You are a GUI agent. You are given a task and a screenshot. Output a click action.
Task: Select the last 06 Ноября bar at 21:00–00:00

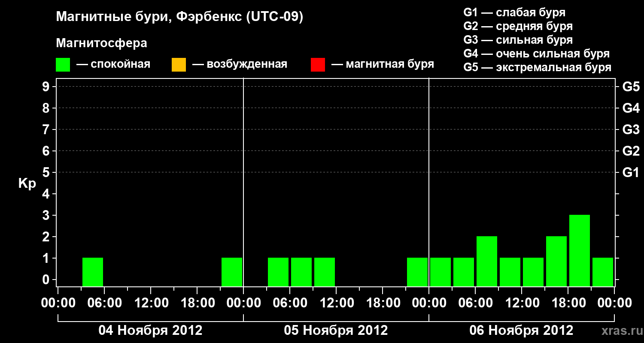click(603, 272)
